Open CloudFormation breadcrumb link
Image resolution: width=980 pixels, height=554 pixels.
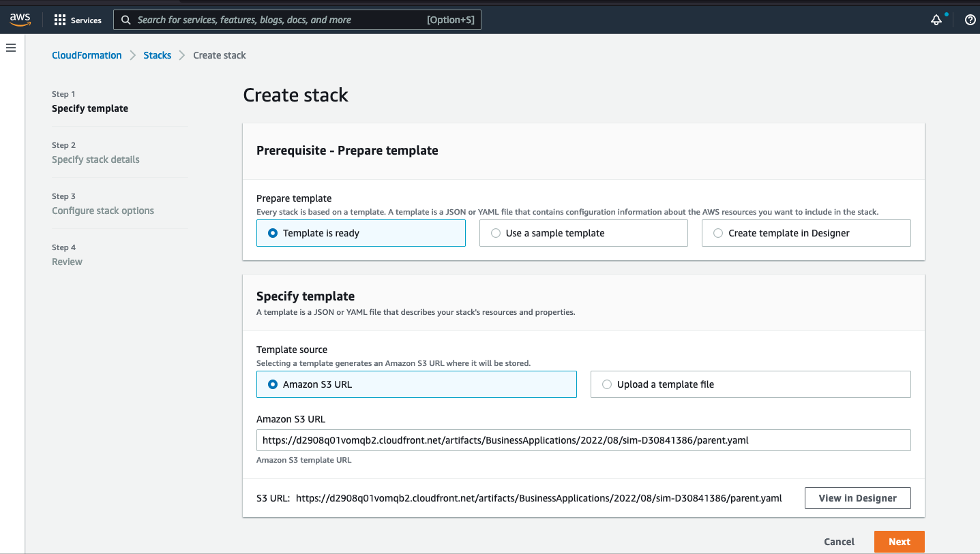[x=87, y=55]
